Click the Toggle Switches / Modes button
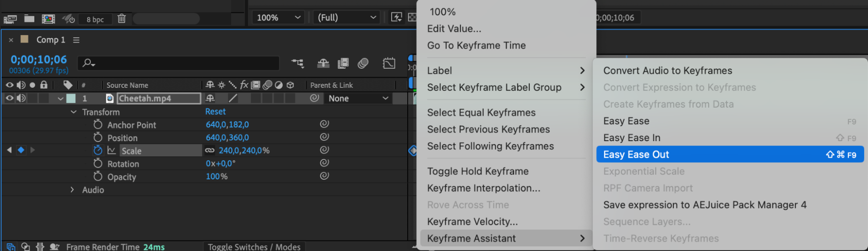868x251 pixels. tap(254, 247)
